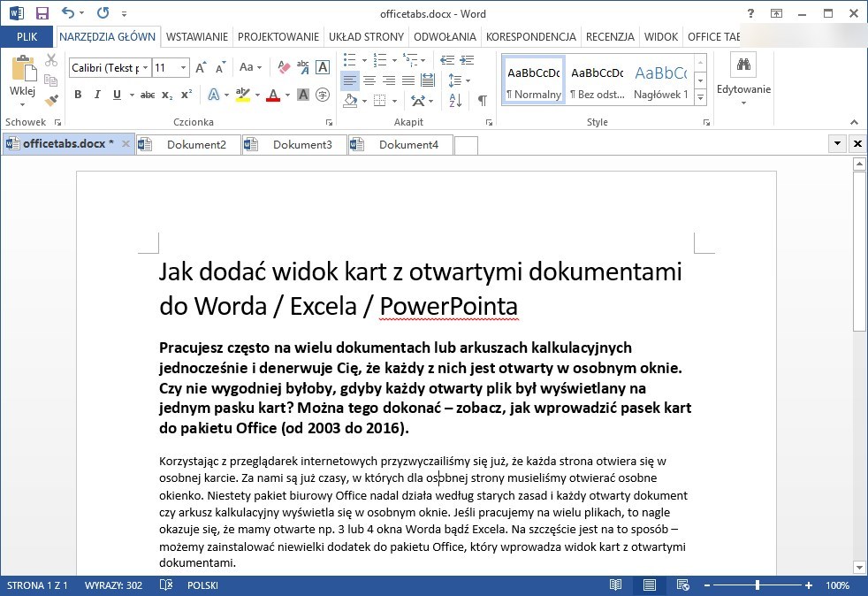Open Change Case Aa dropdown
The width and height of the screenshot is (868, 596).
point(251,67)
